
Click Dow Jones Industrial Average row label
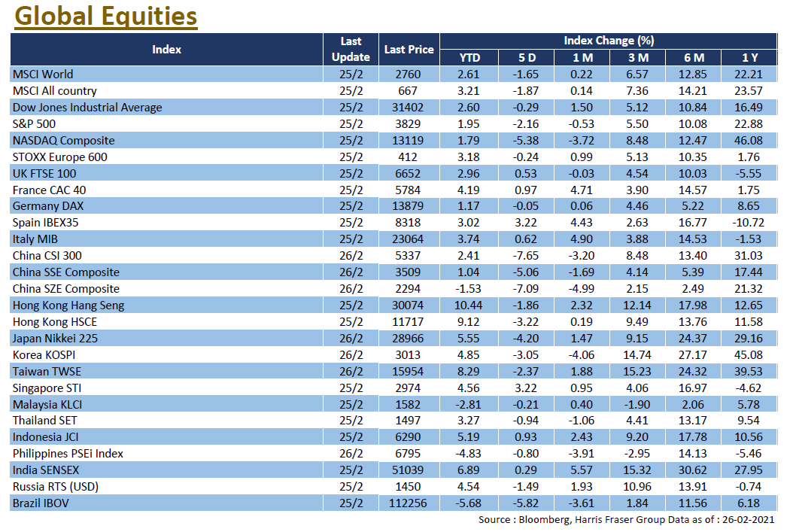pyautogui.click(x=87, y=107)
